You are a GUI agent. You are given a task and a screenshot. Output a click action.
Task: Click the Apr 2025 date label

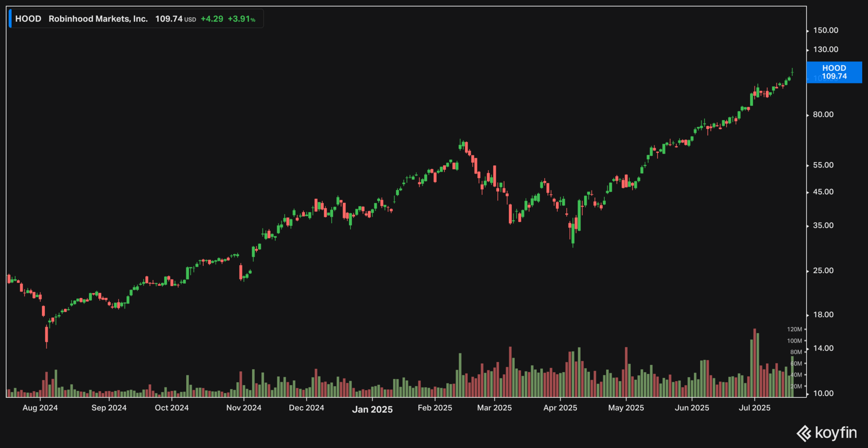[560, 408]
